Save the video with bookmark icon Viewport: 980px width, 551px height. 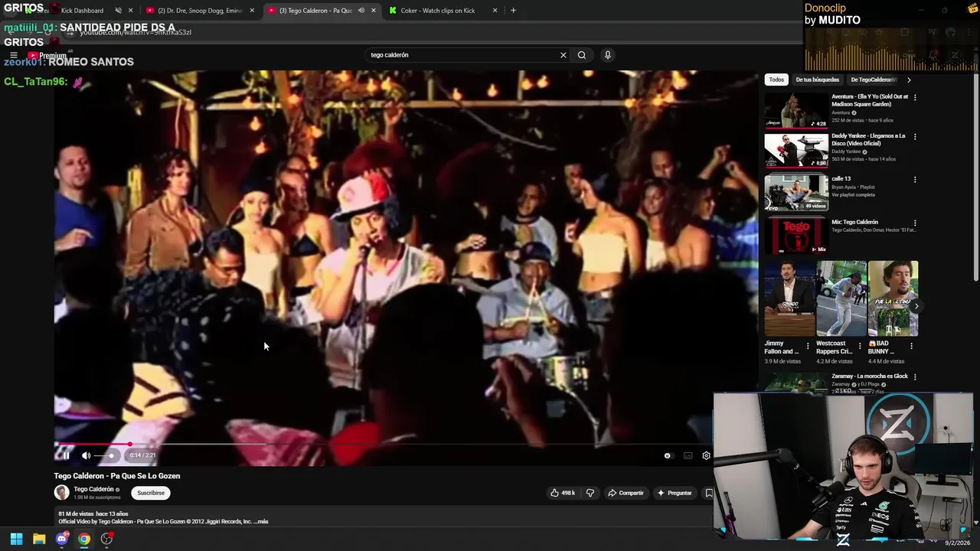(x=709, y=493)
